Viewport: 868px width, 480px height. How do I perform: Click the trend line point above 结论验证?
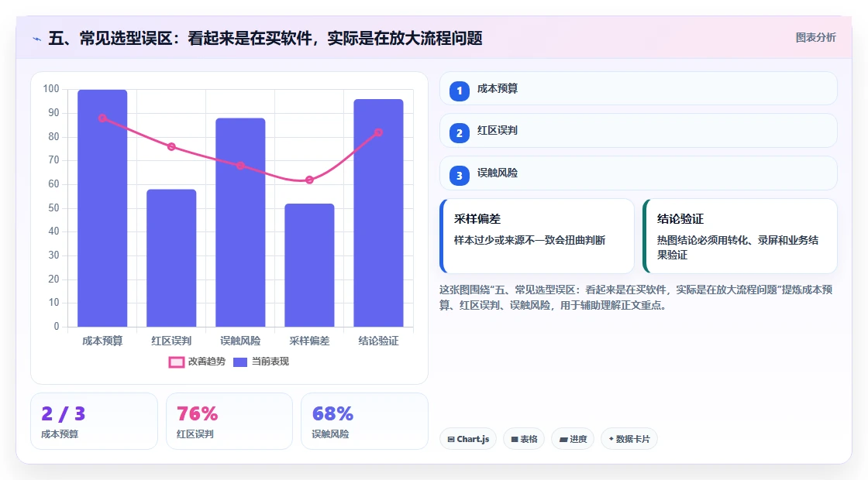pos(379,132)
